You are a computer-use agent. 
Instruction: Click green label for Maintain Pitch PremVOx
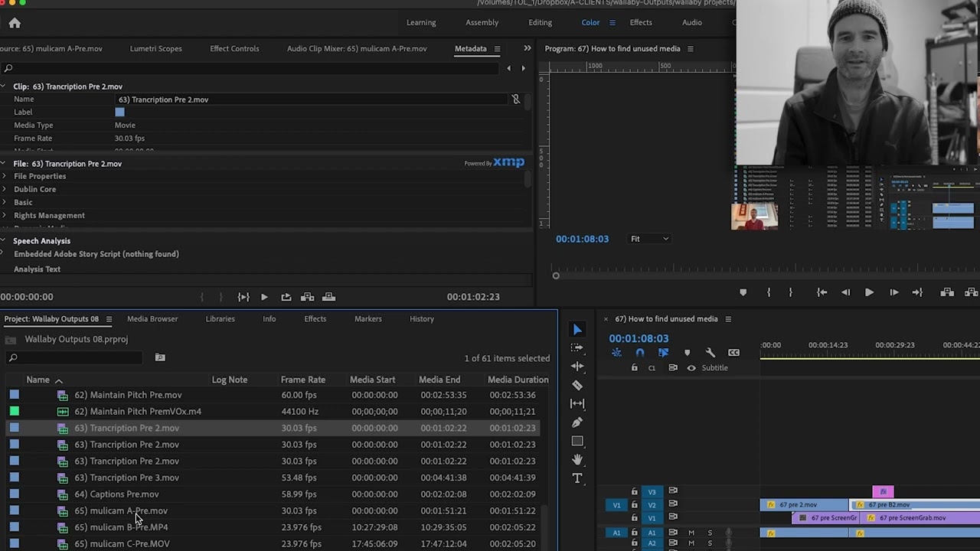15,411
